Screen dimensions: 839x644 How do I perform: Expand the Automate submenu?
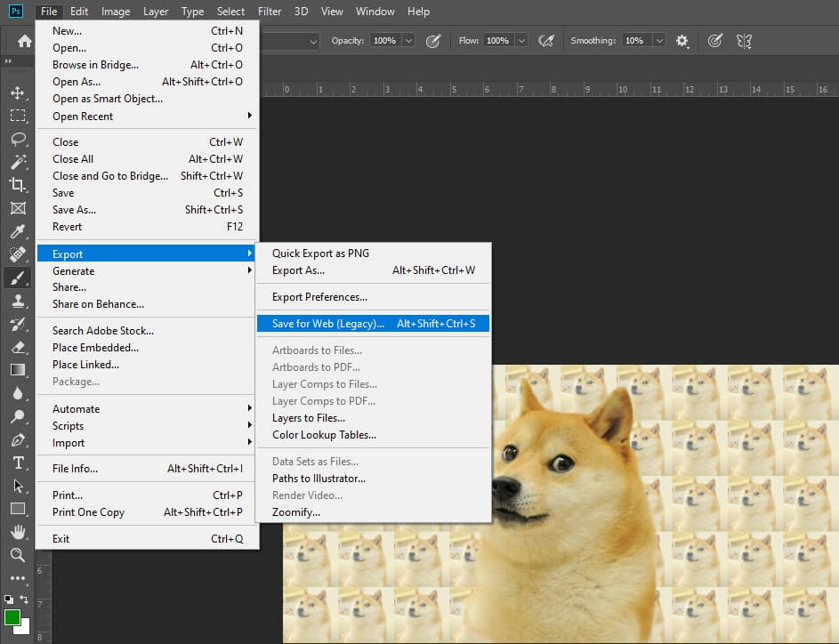coord(146,408)
